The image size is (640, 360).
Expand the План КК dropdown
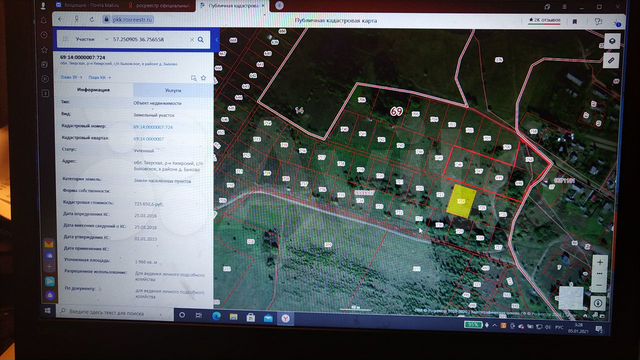100,78
